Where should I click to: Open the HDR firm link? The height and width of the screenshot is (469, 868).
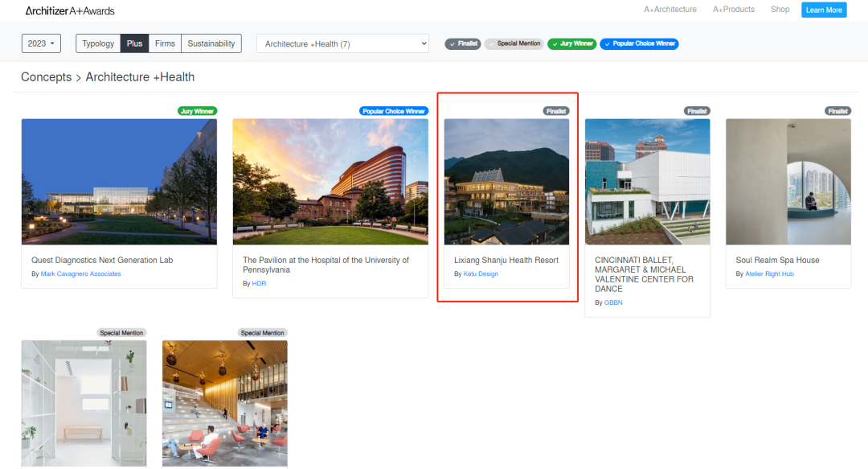(x=259, y=283)
